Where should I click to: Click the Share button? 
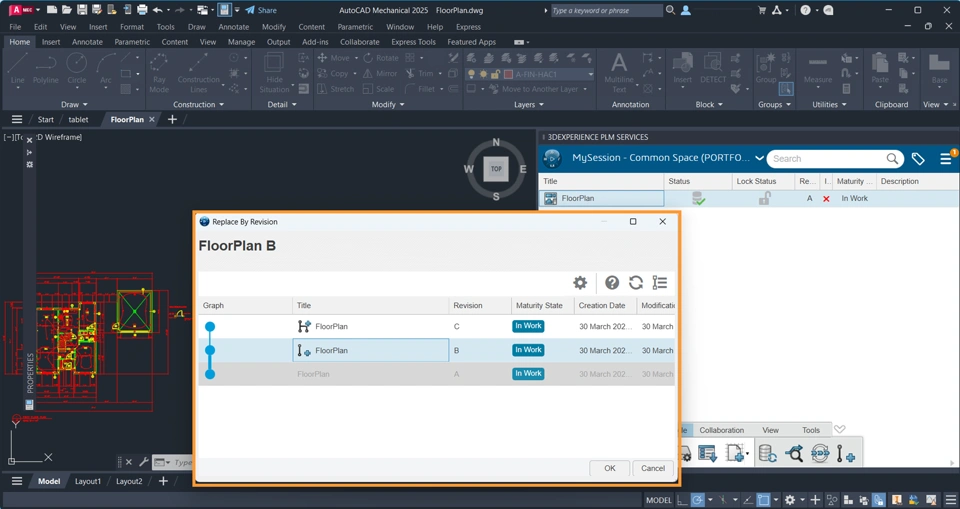pos(261,10)
